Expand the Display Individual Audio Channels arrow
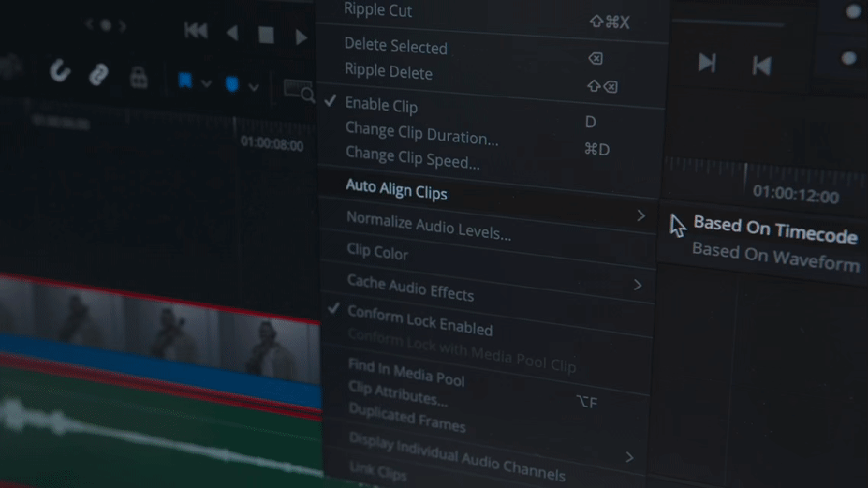Viewport: 868px width, 488px height. (629, 457)
